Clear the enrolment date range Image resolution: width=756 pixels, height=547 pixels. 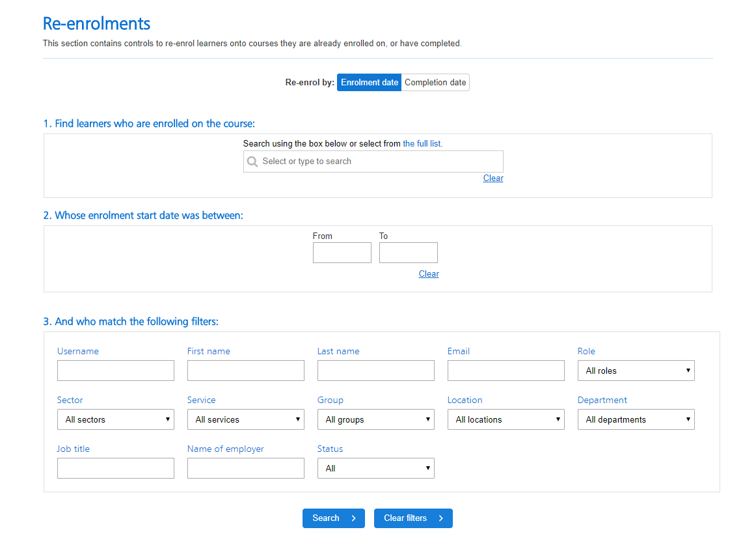[429, 273]
